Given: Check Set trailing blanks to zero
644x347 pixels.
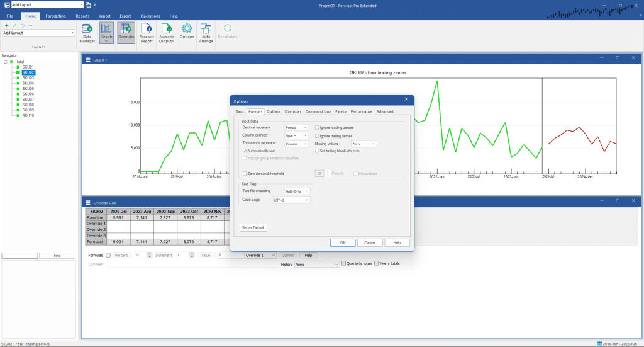Looking at the screenshot, I should pos(317,151).
